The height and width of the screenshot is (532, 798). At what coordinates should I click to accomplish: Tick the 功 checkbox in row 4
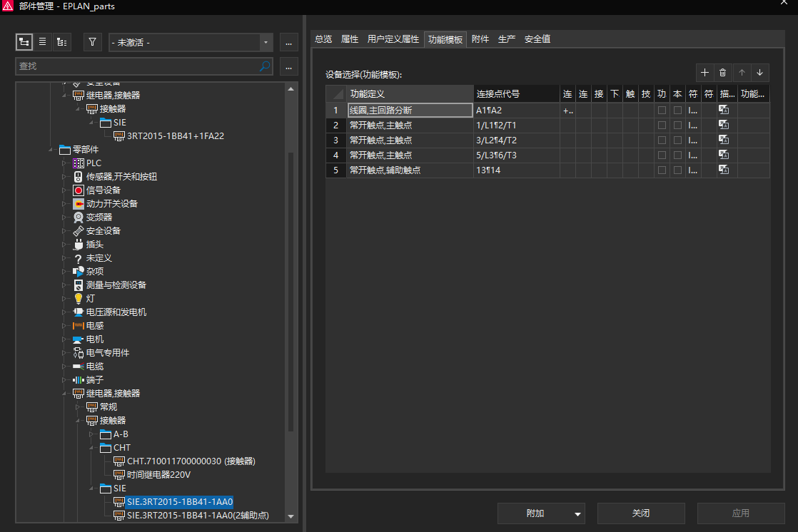(x=662, y=155)
